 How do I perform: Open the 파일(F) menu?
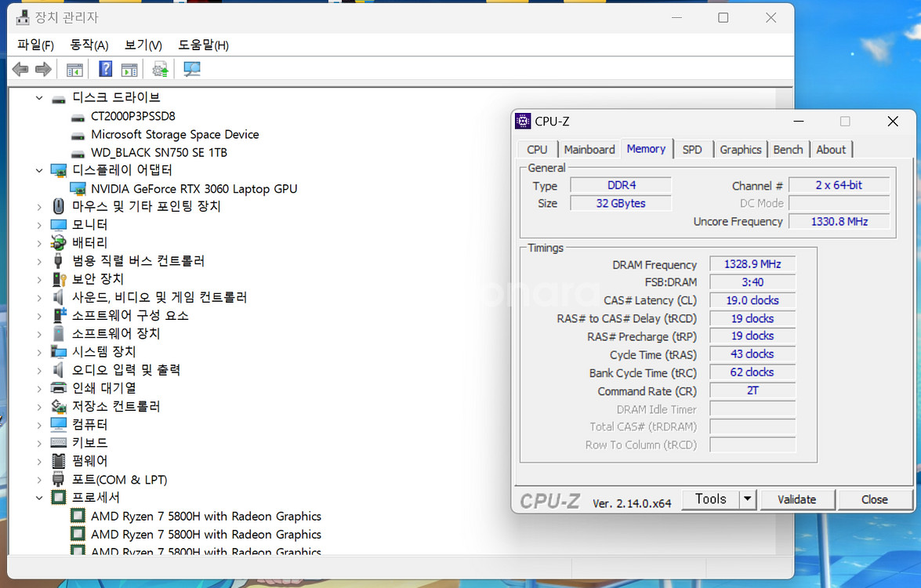[x=35, y=45]
